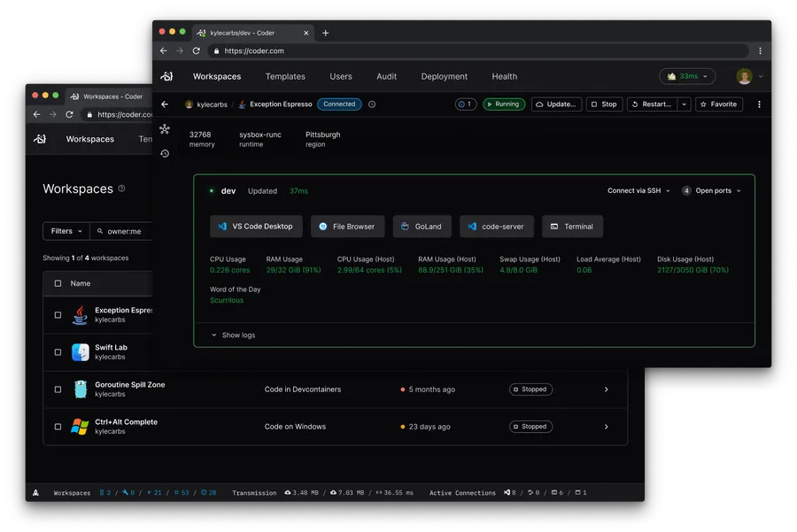Reload the page in the front browser window

pyautogui.click(x=197, y=50)
